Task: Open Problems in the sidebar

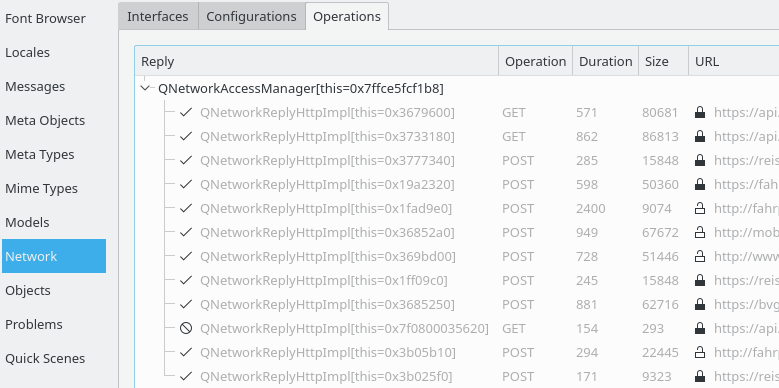Action: [x=34, y=324]
